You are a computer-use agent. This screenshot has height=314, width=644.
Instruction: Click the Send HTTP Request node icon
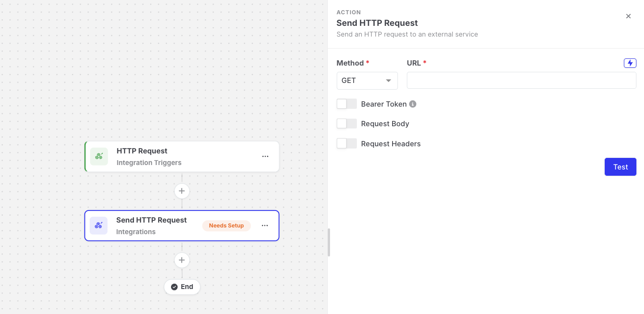[x=98, y=226]
